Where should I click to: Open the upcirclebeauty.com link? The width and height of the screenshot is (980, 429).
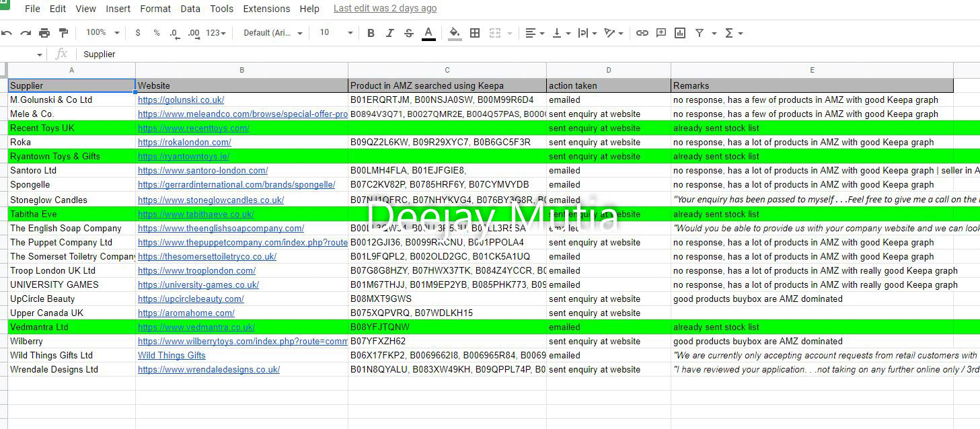point(191,299)
